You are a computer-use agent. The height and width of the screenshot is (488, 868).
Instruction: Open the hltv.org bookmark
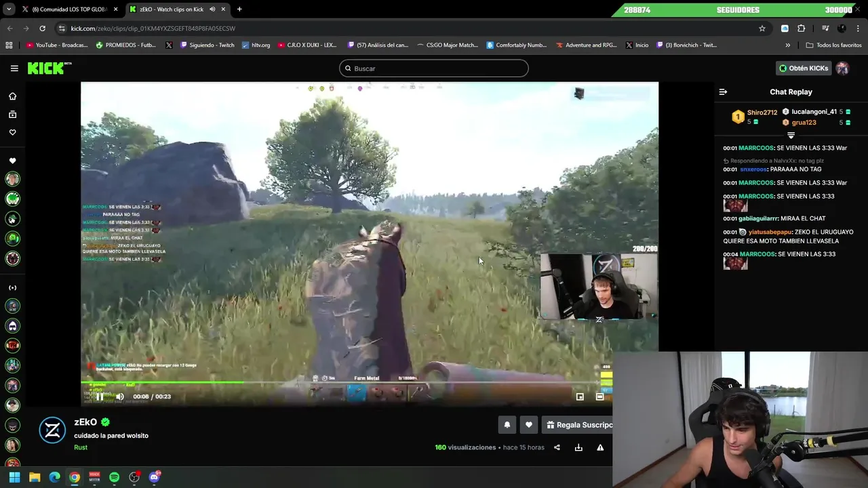point(256,45)
